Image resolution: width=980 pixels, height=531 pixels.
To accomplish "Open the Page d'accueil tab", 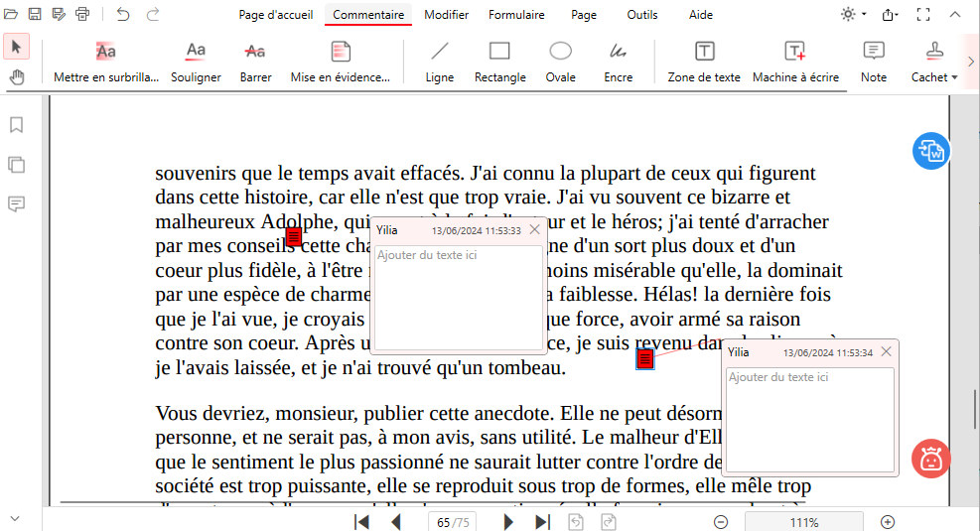I will pos(276,14).
